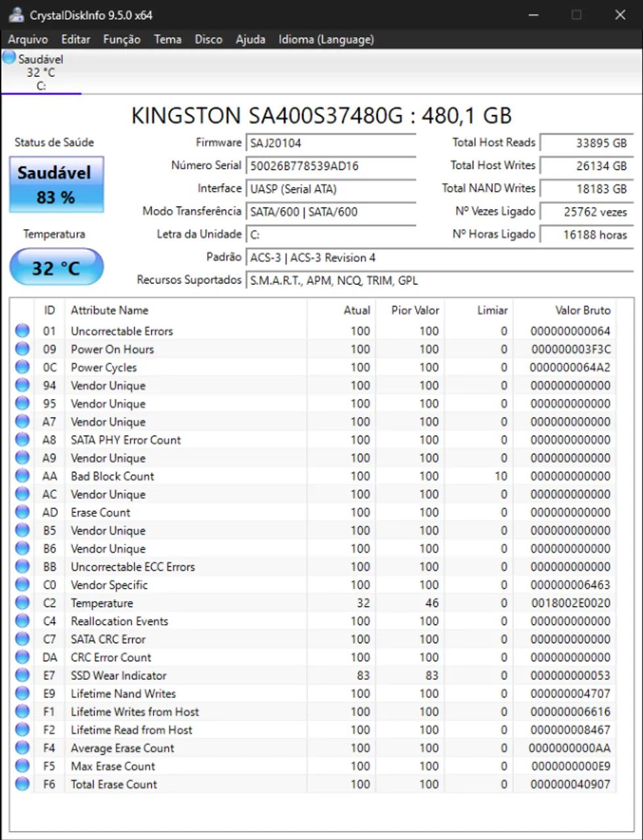Click the blue status orb beside Saudável disk tab
This screenshot has width=643, height=840.
[9, 58]
